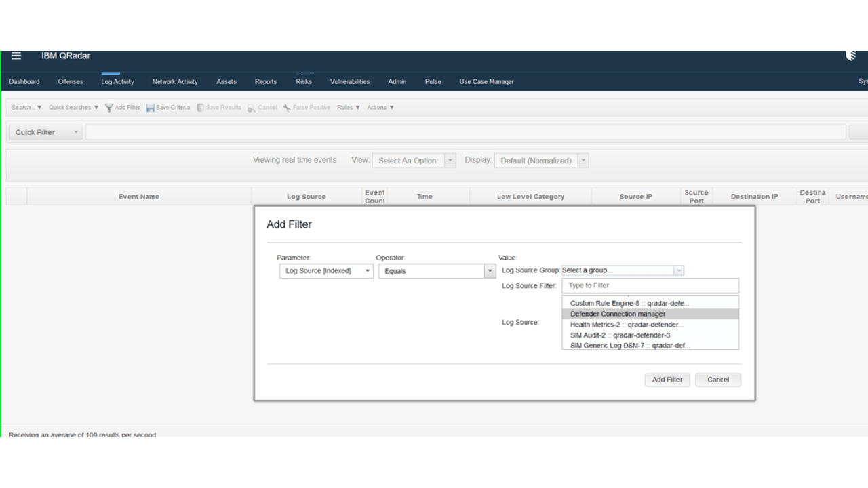Select 'Defender Connection manager' from the list
This screenshot has width=868, height=488.
[617, 313]
